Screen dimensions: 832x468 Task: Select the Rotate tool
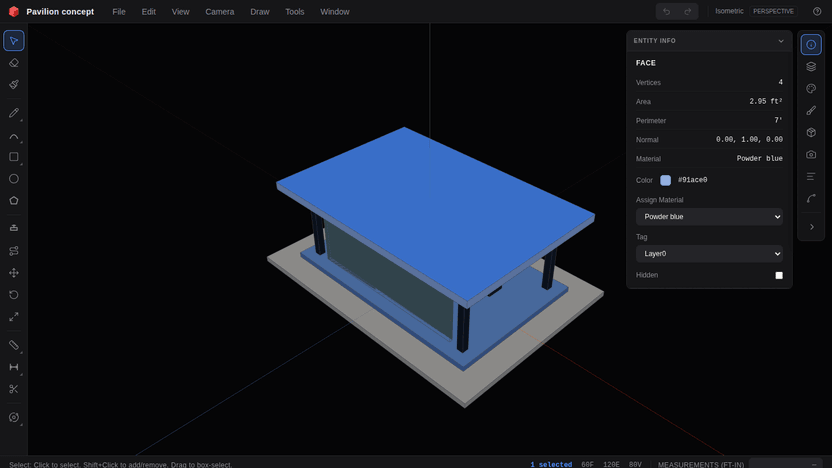[14, 294]
